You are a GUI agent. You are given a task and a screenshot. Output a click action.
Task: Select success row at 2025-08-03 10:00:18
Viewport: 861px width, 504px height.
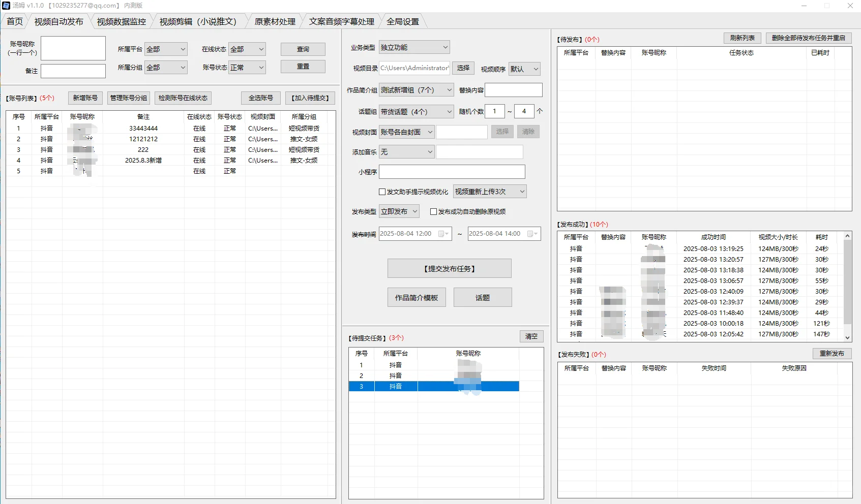click(x=700, y=324)
